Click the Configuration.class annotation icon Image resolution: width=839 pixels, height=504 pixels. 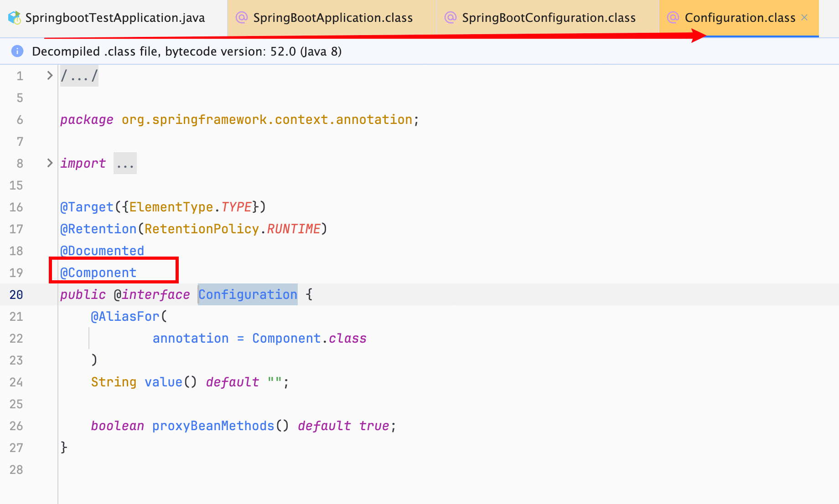point(673,18)
